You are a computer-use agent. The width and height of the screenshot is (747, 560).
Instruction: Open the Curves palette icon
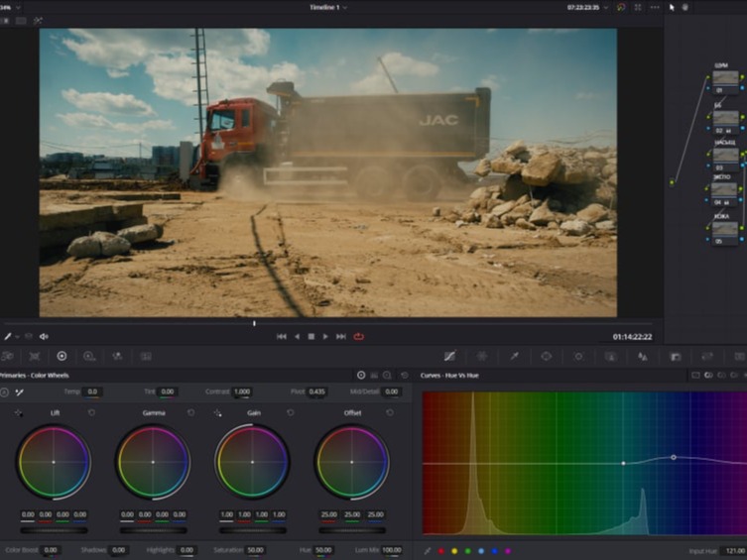pyautogui.click(x=449, y=356)
